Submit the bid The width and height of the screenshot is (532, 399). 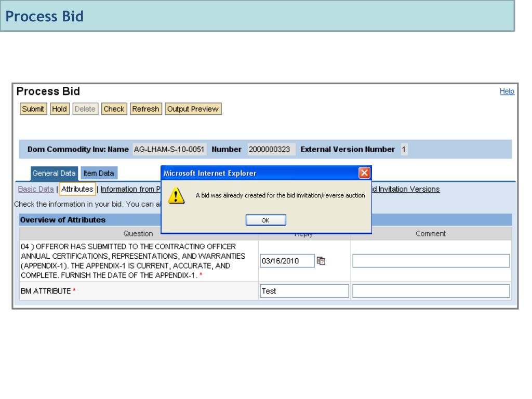point(34,109)
